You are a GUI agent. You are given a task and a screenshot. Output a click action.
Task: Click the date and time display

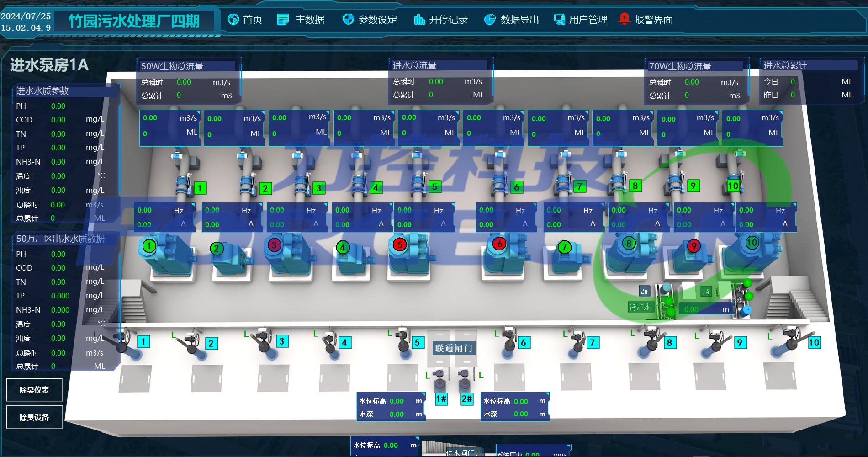tap(26, 22)
